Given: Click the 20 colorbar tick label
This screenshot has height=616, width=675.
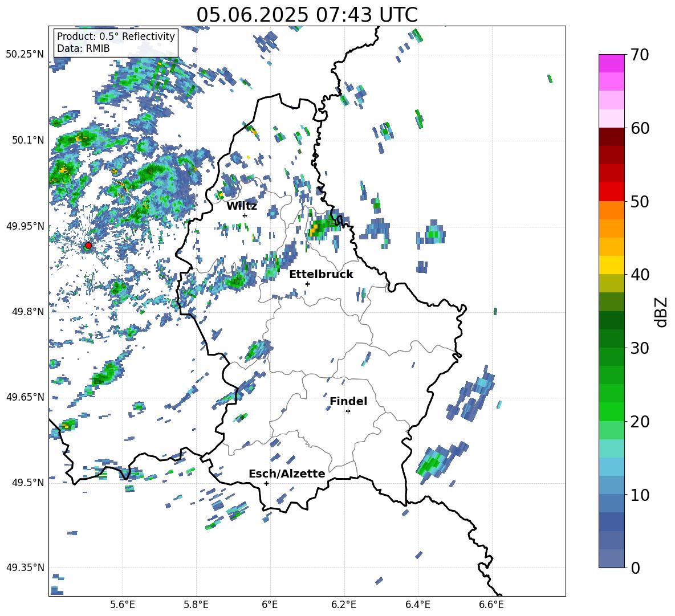Looking at the screenshot, I should pyautogui.click(x=640, y=421).
